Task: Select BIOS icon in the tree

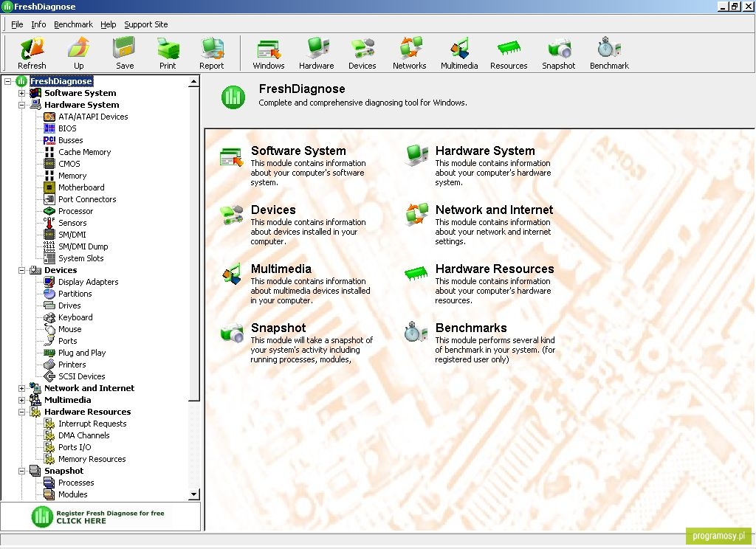Action: 49,128
